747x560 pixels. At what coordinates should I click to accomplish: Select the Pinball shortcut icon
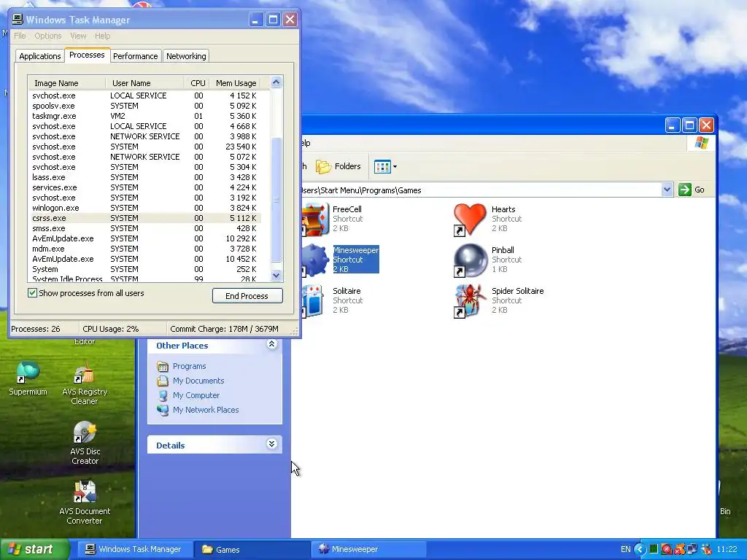[470, 260]
